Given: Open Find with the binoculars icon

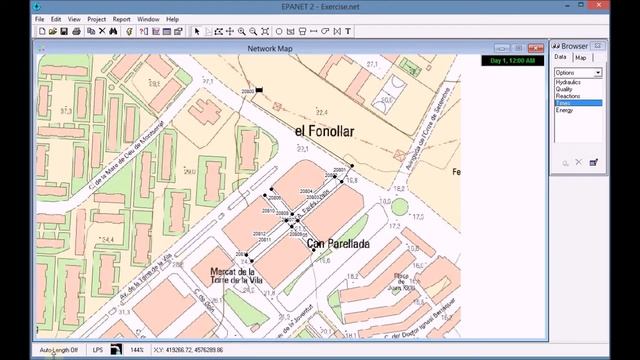Looking at the screenshot, I should pos(113,31).
